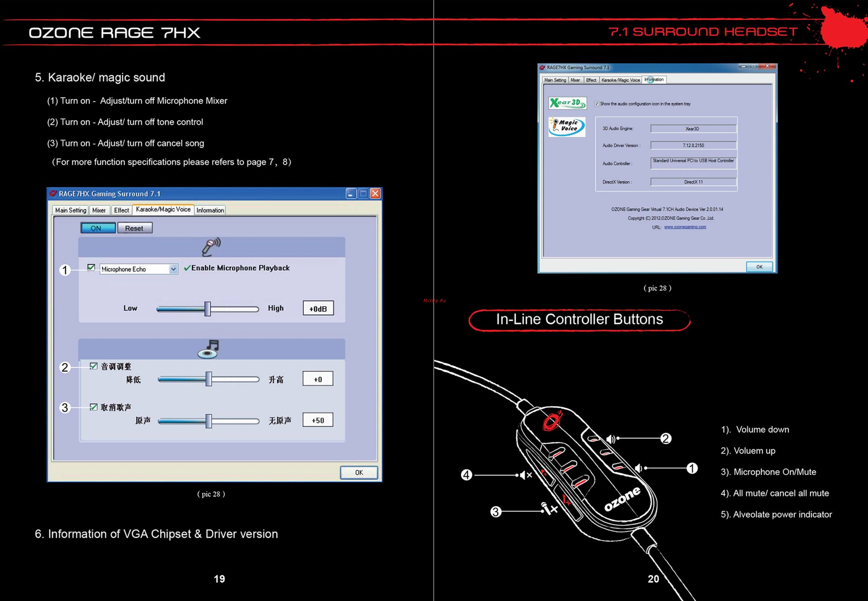Screen dimensions: 868x601
Task: Open Karaoke/Magic Voice tab in the Information window
Action: tap(621, 80)
